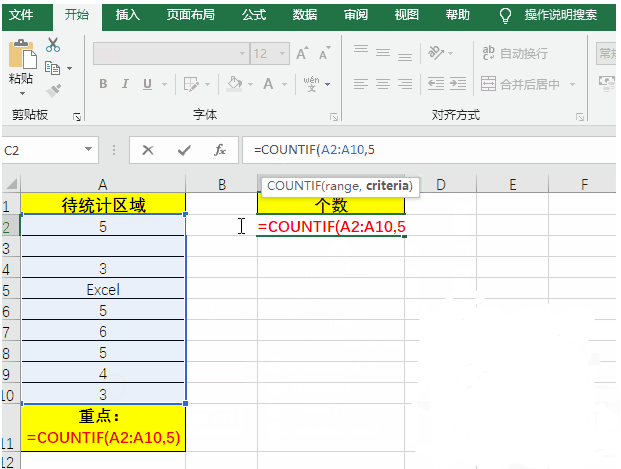Click cell containing Excel
This screenshot has width=621, height=469.
pos(103,290)
